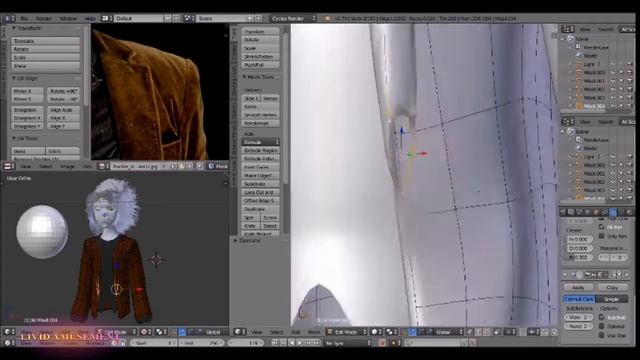Viewport: 640px width, 360px height.
Task: Toggle visibility eye for Light in upper outliner
Action: pos(613,64)
